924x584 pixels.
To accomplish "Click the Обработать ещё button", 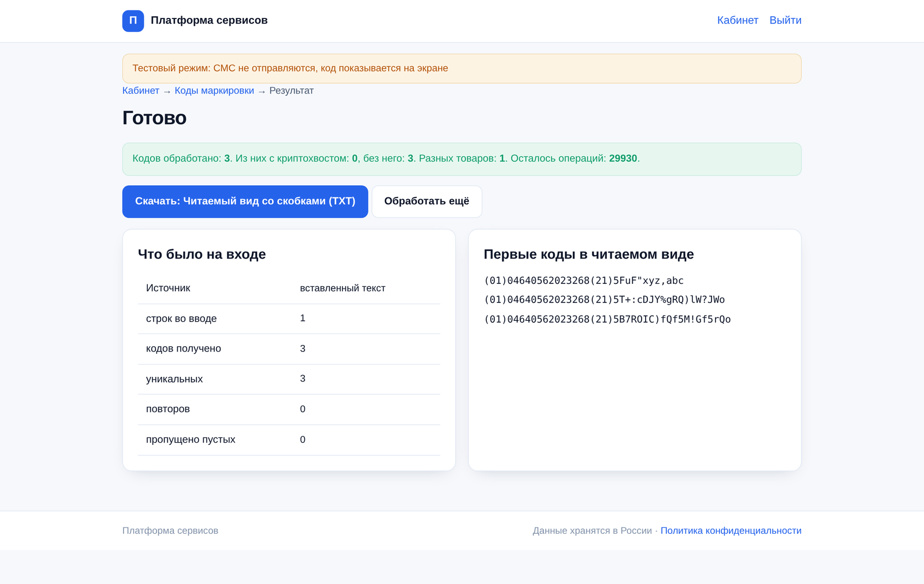I will pyautogui.click(x=427, y=201).
